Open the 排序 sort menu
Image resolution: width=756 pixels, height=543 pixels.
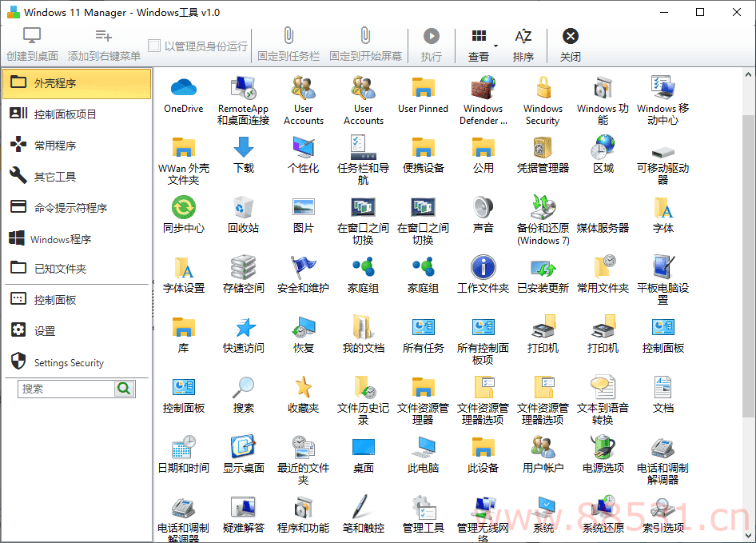click(523, 45)
